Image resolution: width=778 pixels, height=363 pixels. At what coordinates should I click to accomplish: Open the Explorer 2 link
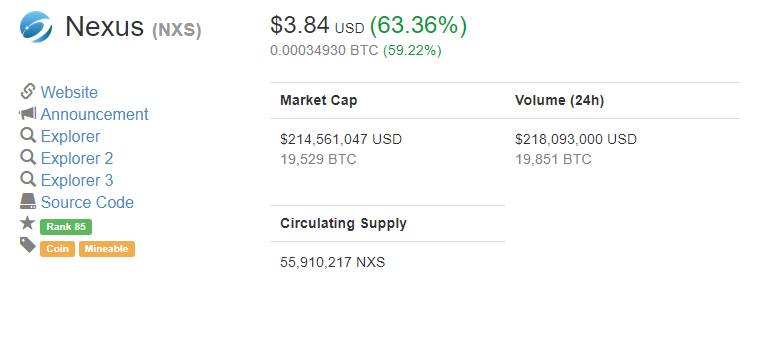click(x=77, y=158)
